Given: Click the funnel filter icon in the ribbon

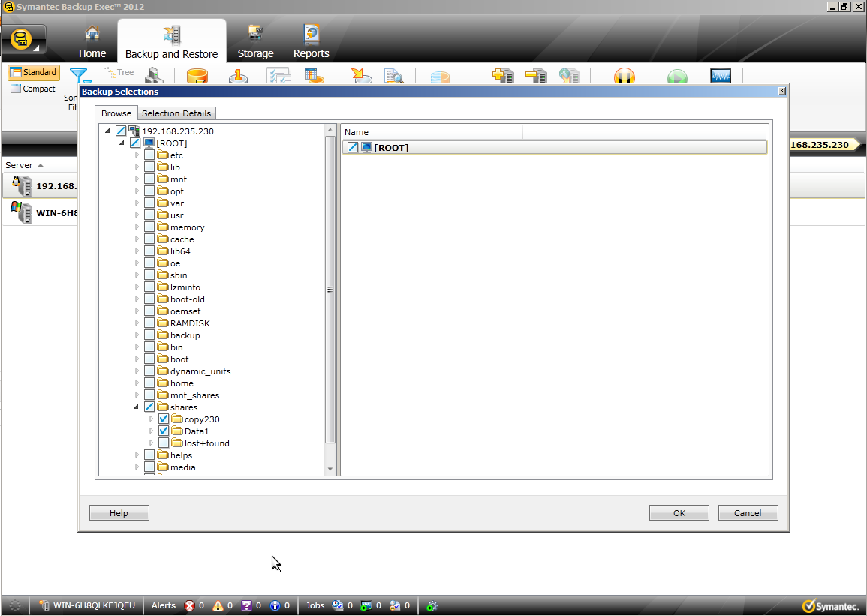Looking at the screenshot, I should pyautogui.click(x=78, y=76).
